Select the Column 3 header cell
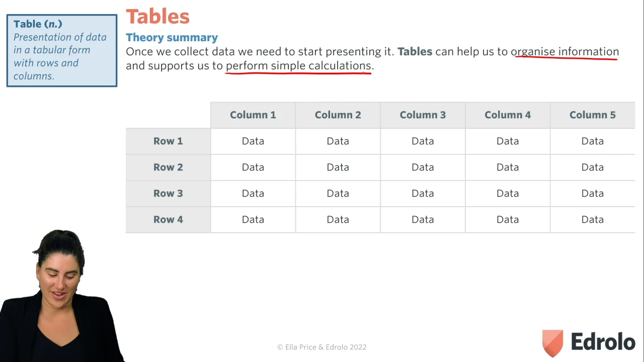 click(x=423, y=115)
